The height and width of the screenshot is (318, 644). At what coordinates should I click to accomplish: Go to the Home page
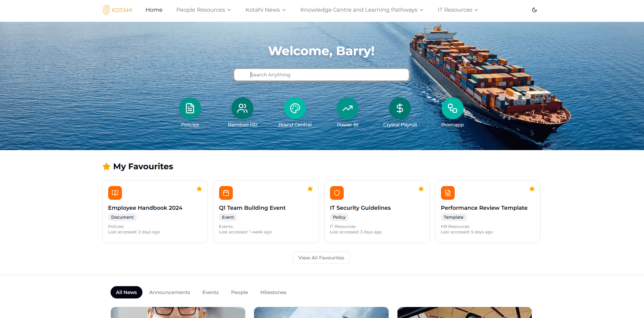click(x=154, y=10)
